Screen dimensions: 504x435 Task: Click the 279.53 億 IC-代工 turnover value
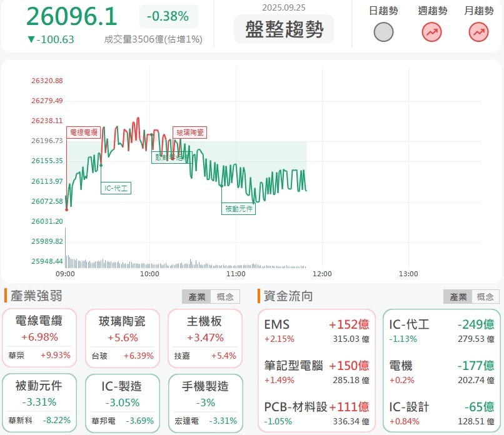pos(476,339)
